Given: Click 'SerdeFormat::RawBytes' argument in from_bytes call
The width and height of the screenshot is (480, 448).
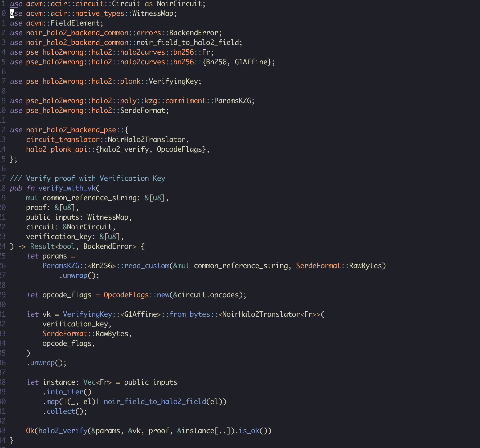Looking at the screenshot, I should pos(85,334).
